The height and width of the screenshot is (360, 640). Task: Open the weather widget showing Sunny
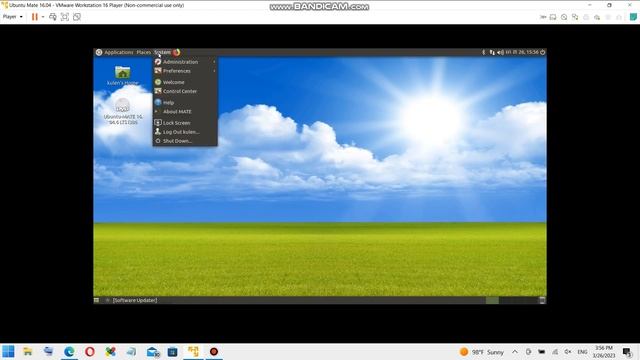point(482,352)
